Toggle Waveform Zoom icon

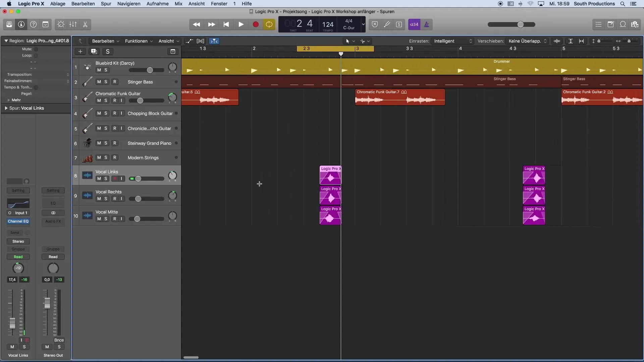557,41
